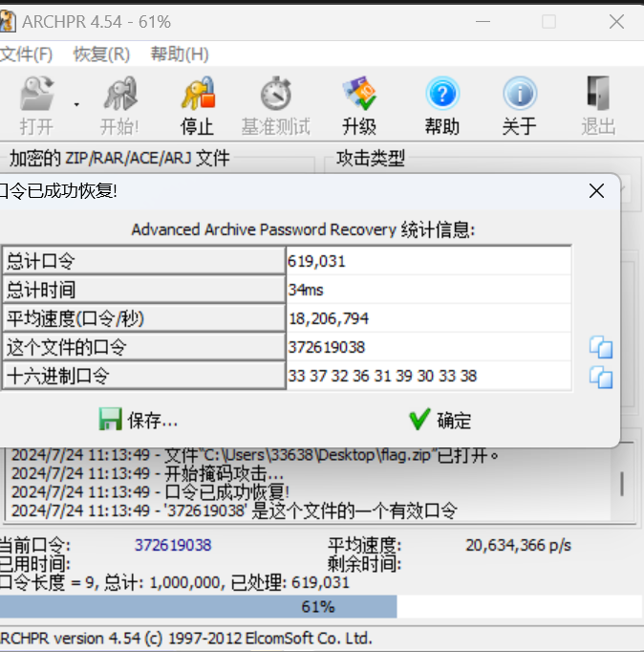Select the average speed value 18,206,794

329,318
